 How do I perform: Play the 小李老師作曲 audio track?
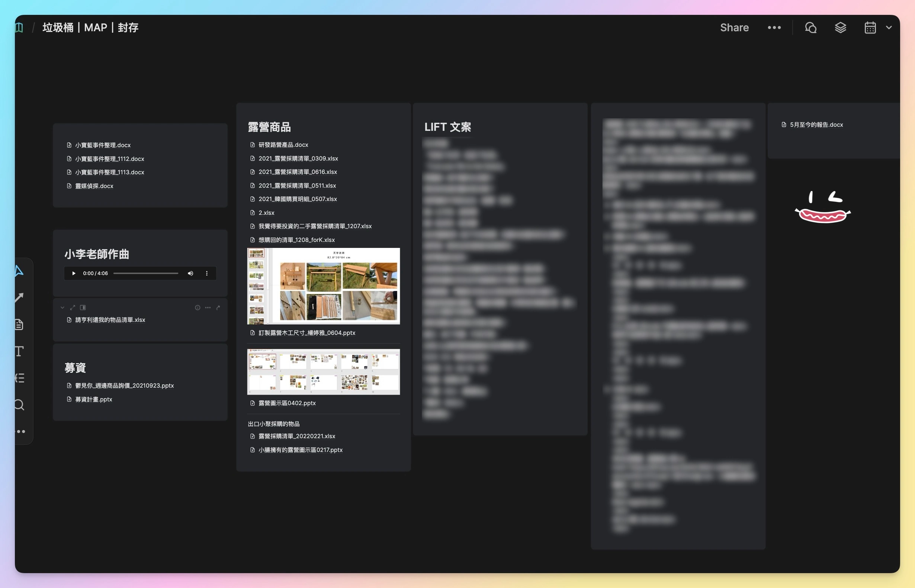pyautogui.click(x=74, y=274)
